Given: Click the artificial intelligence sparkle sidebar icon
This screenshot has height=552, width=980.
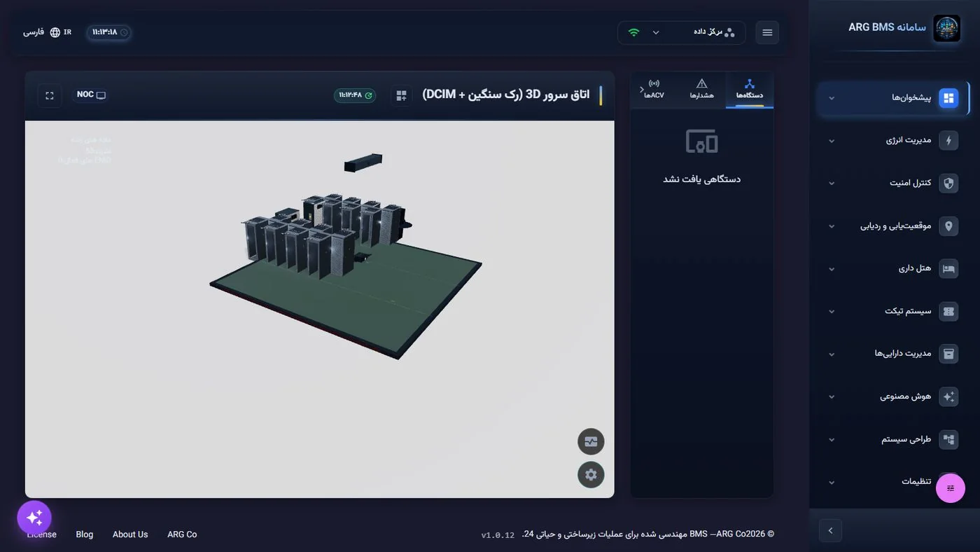Looking at the screenshot, I should tap(948, 396).
